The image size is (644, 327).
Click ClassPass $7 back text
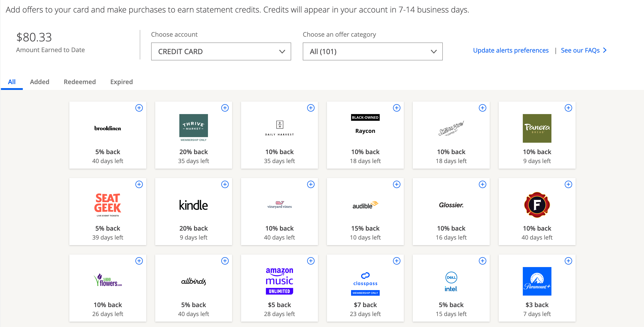tap(365, 305)
